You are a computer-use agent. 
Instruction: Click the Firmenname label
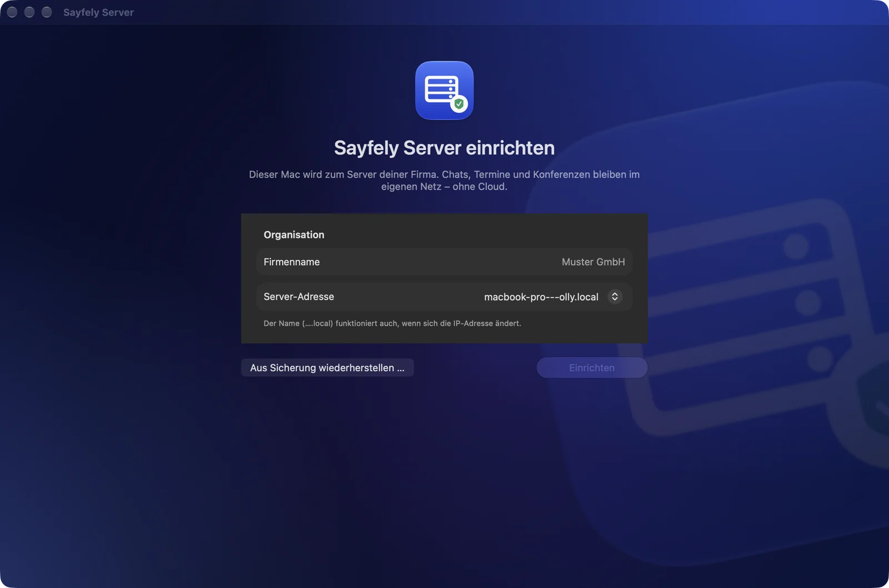[x=292, y=262]
